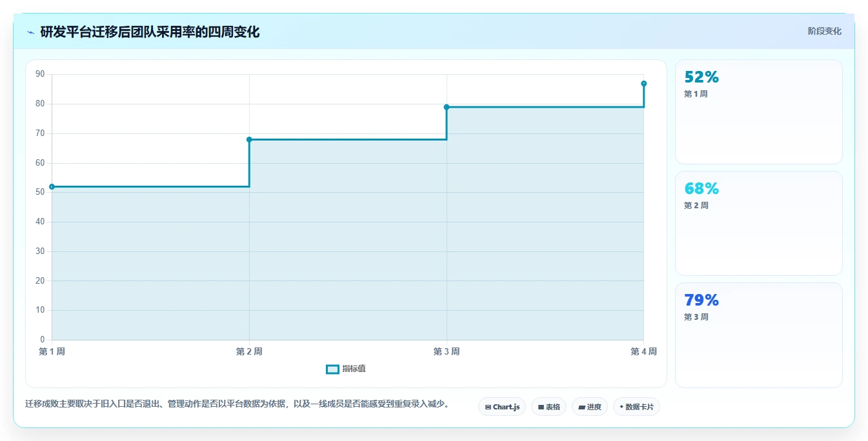Click y-axis tick label 10
868x441 pixels.
click(x=40, y=310)
